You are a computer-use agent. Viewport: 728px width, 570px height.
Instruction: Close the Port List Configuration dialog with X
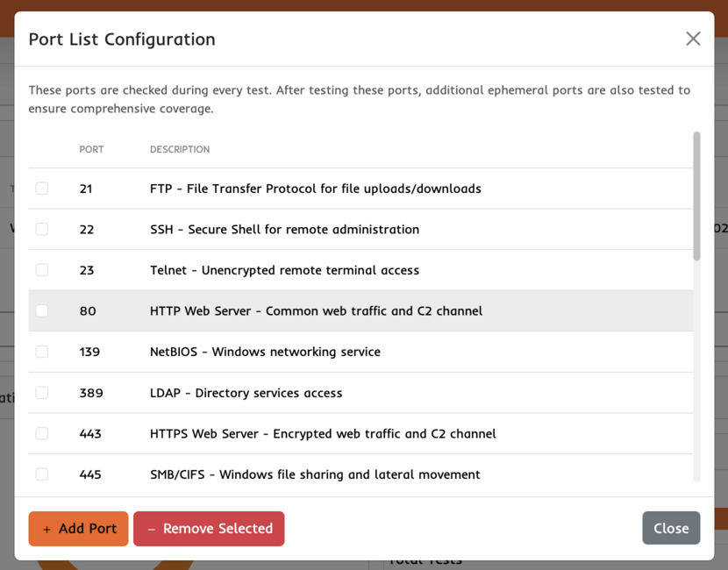(693, 39)
